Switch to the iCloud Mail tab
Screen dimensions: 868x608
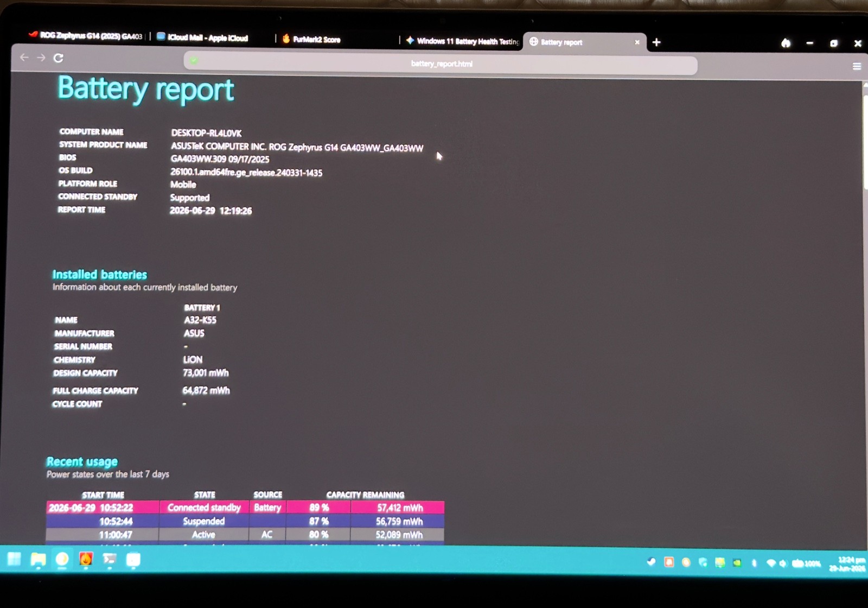coord(202,37)
